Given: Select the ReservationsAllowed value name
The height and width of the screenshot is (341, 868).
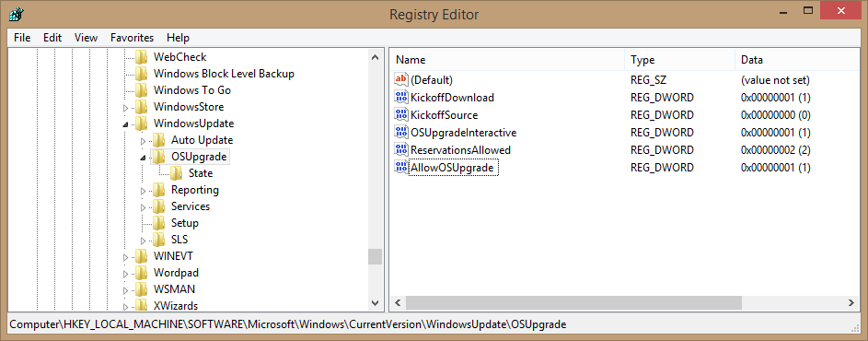Looking at the screenshot, I should point(460,149).
